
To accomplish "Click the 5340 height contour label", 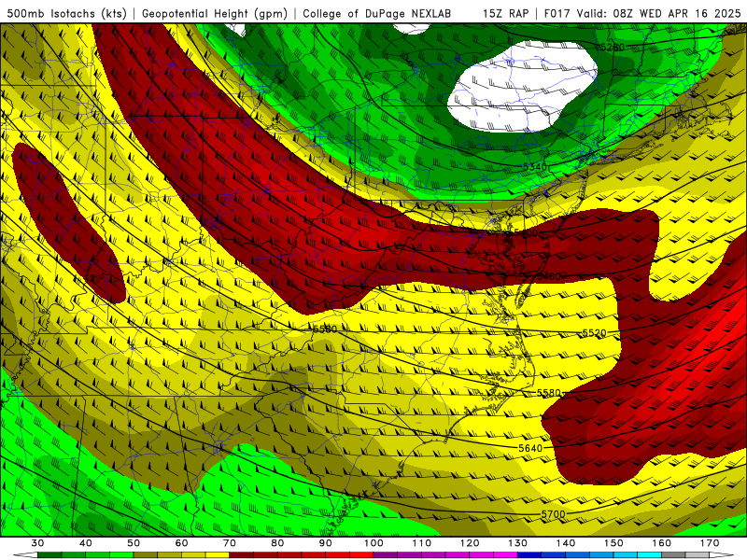I will pos(535,167).
